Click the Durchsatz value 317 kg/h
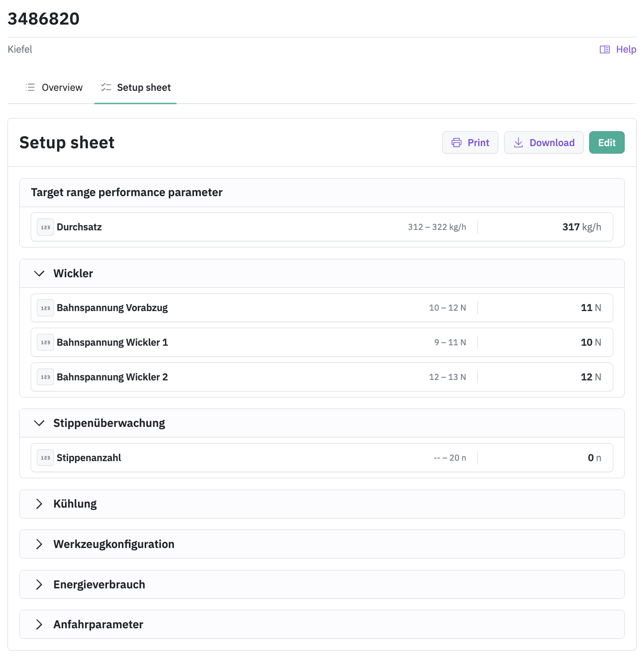 (581, 227)
